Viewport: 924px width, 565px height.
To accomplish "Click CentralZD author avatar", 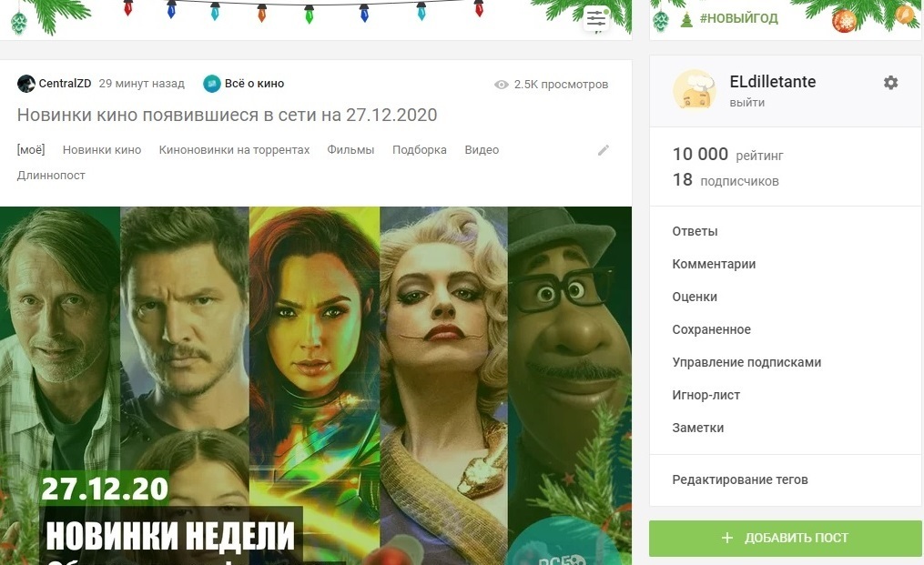I will pos(25,84).
